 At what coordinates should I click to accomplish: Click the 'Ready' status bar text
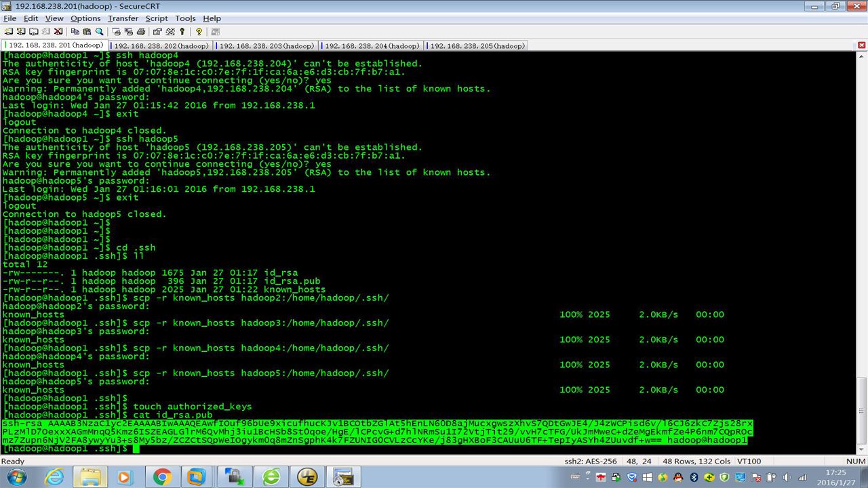13,461
